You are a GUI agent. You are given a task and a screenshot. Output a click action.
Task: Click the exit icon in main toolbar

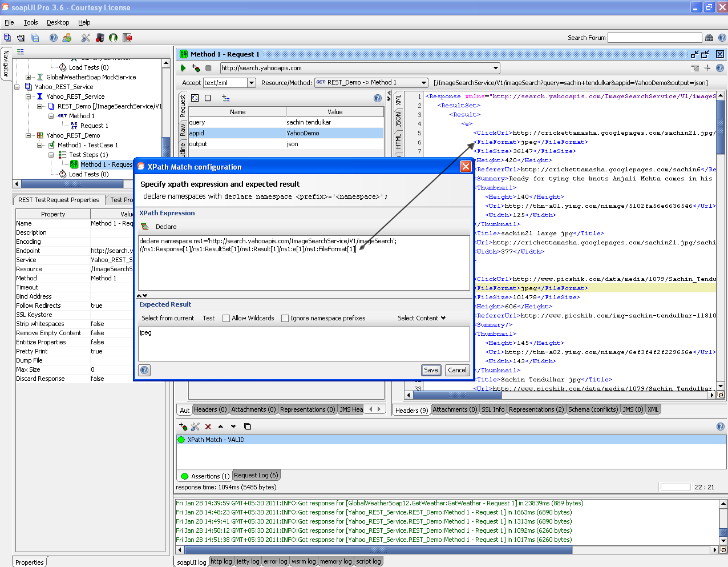tap(127, 38)
